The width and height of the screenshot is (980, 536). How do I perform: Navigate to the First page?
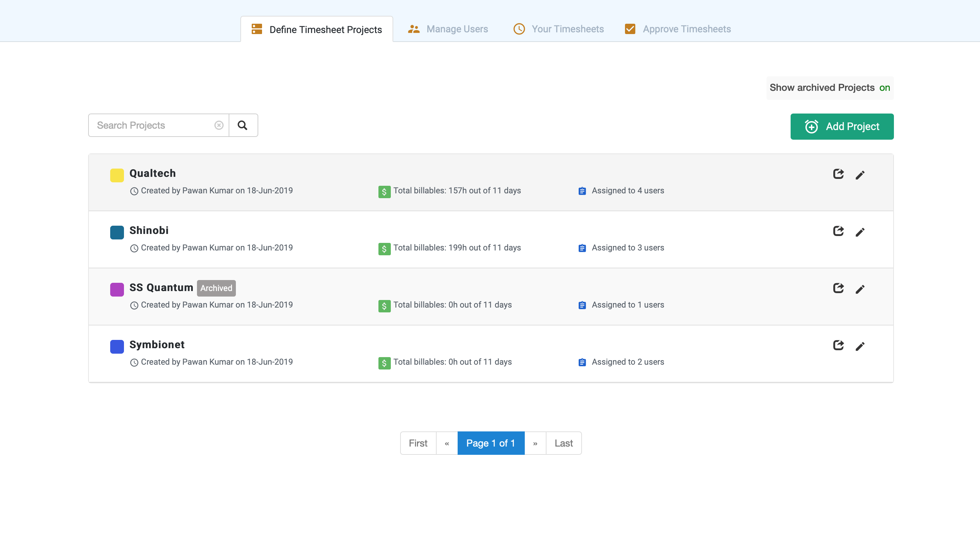tap(418, 442)
